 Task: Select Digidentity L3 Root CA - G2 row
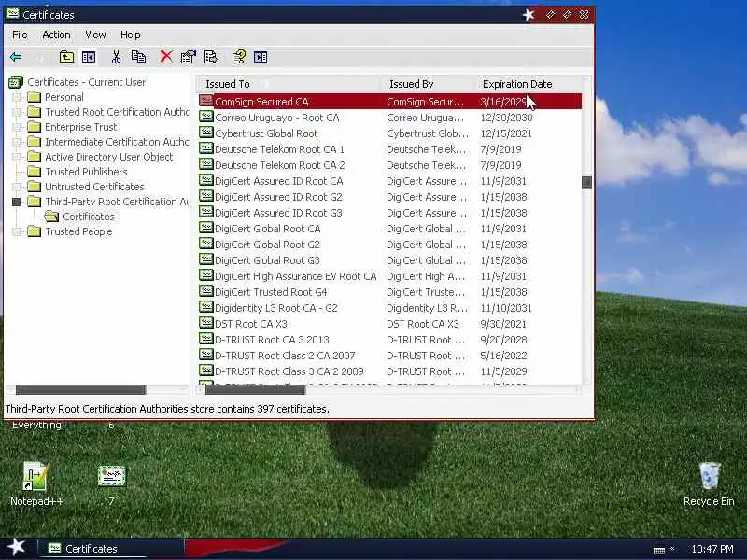tap(389, 308)
